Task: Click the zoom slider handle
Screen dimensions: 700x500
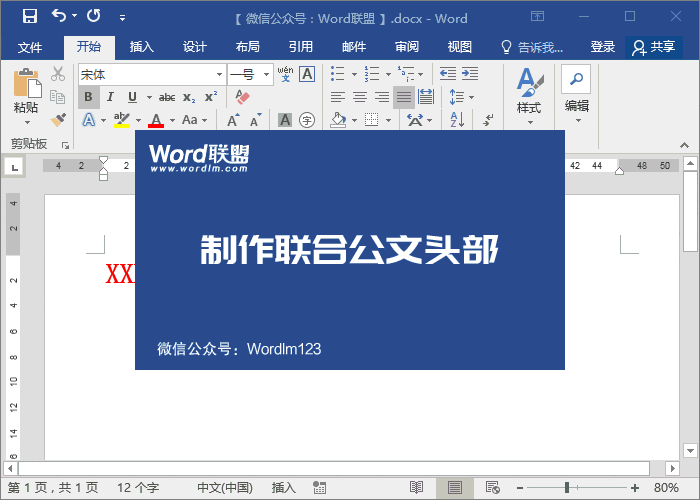Action: (x=567, y=488)
